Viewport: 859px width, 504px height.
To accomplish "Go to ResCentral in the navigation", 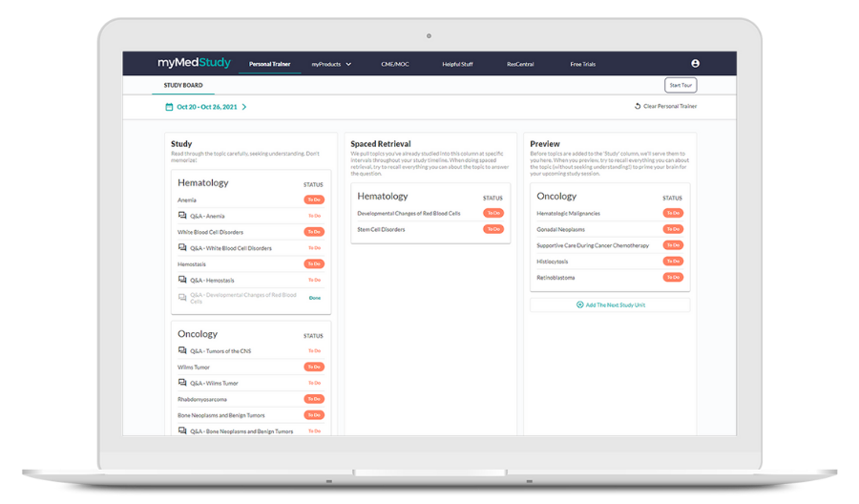I will tap(520, 64).
